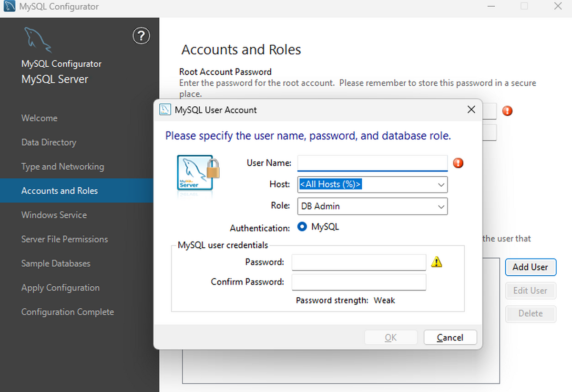The width and height of the screenshot is (572, 392).
Task: Close the MySQL User Account dialog
Action: coord(471,110)
